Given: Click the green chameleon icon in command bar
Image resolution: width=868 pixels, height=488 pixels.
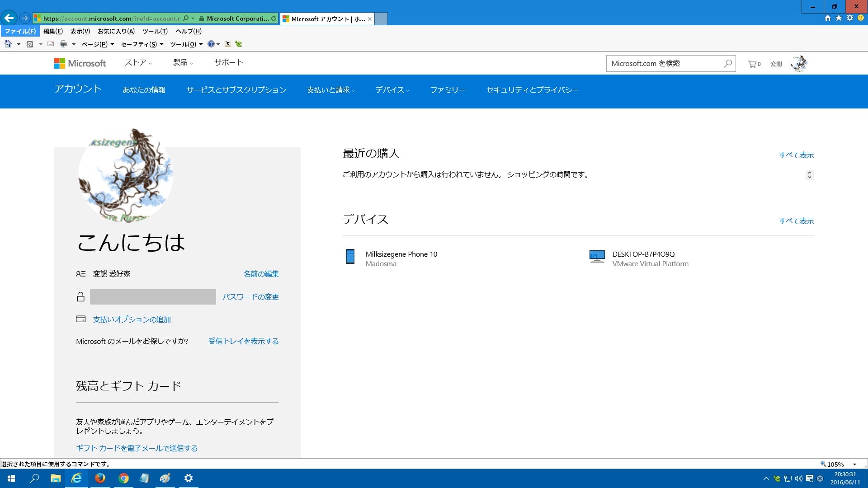Looking at the screenshot, I should click(239, 44).
